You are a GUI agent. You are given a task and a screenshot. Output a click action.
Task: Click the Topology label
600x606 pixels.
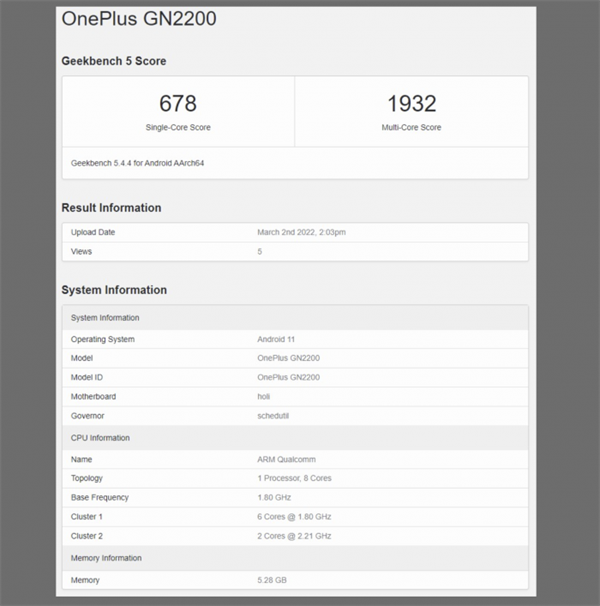(87, 478)
